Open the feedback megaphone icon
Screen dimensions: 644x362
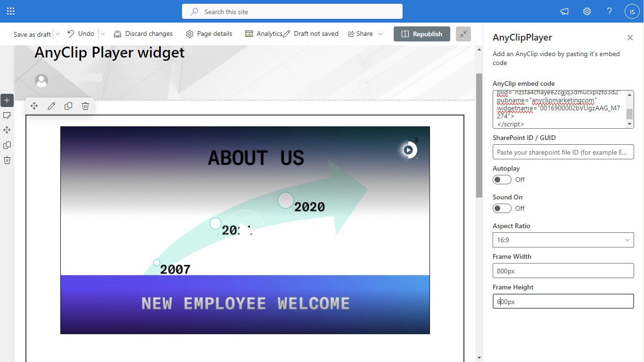coord(564,11)
